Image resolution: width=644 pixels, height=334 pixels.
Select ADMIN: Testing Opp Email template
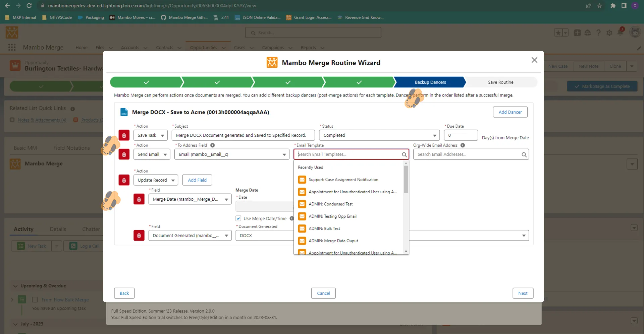(x=349, y=216)
